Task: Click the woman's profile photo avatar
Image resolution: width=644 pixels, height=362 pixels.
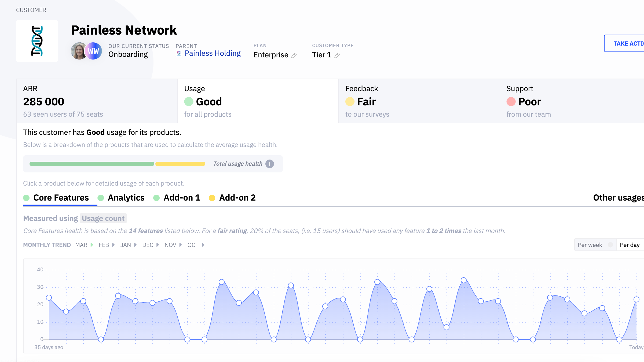Action: coord(78,51)
